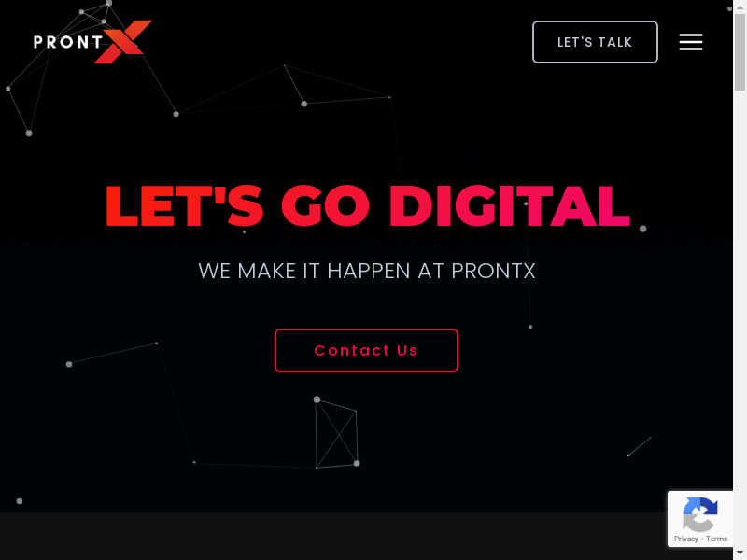Click the word DIGITAL in the headline
This screenshot has height=560, width=747.
click(510, 205)
